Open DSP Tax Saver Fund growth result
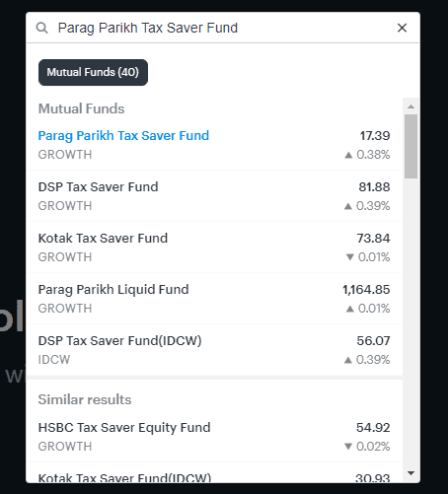Viewport: 448px width, 494px height. click(x=214, y=196)
